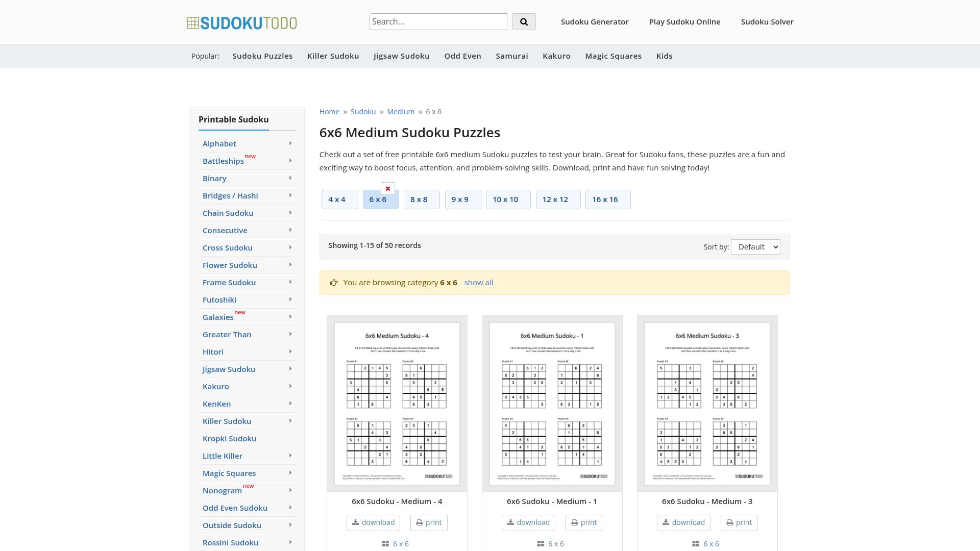The width and height of the screenshot is (980, 551).
Task: Expand the KenKen submenu arrow
Action: tap(290, 404)
